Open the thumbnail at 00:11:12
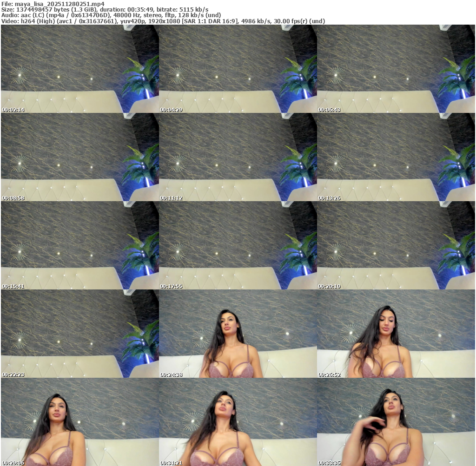476x466 pixels. point(238,157)
